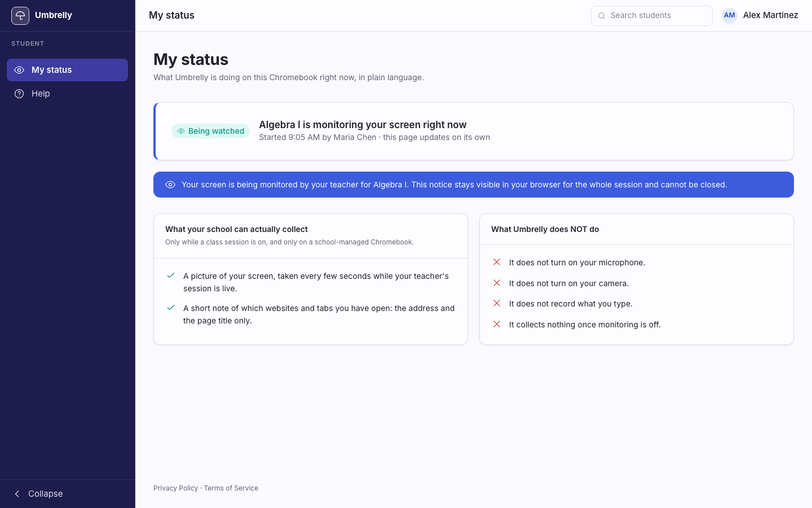This screenshot has height=508, width=812.
Task: Click 'What Umbrelly is doing on this Chromebook' subtitle
Action: tap(289, 77)
